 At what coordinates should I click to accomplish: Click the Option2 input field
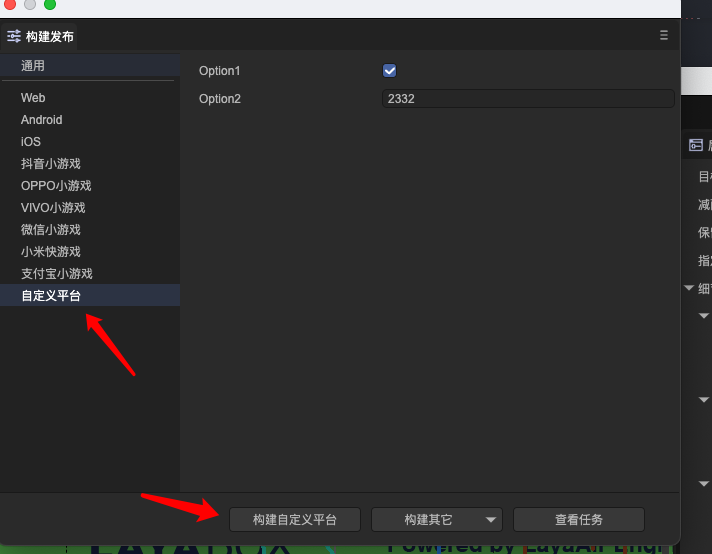(527, 99)
